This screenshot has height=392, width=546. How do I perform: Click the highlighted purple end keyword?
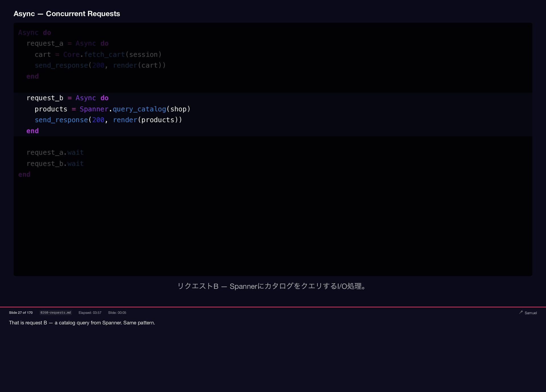32,131
